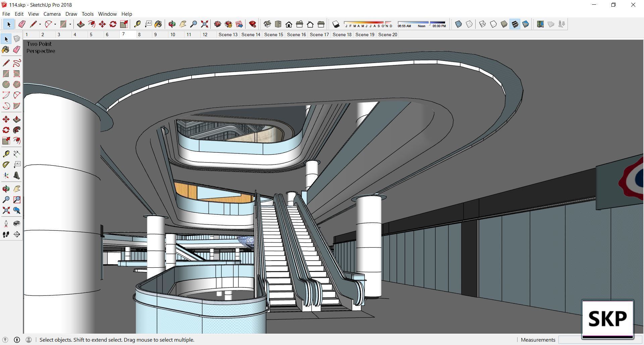Expand the Arc tool dropdown arrow
644x345 pixels.
pos(55,24)
